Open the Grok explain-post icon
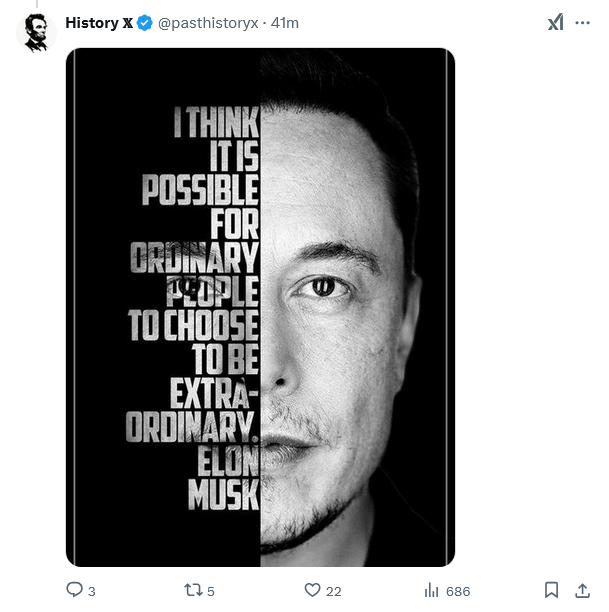This screenshot has width=609, height=612. coord(556,23)
